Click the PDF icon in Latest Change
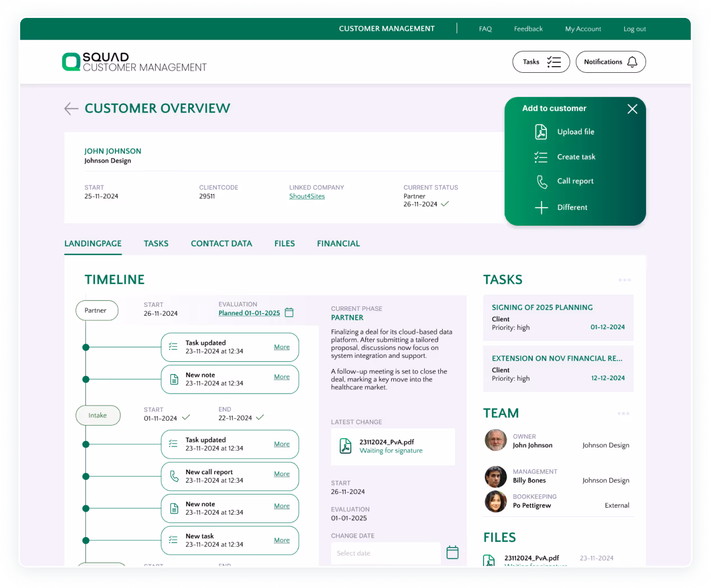This screenshot has height=588, width=711. (345, 446)
